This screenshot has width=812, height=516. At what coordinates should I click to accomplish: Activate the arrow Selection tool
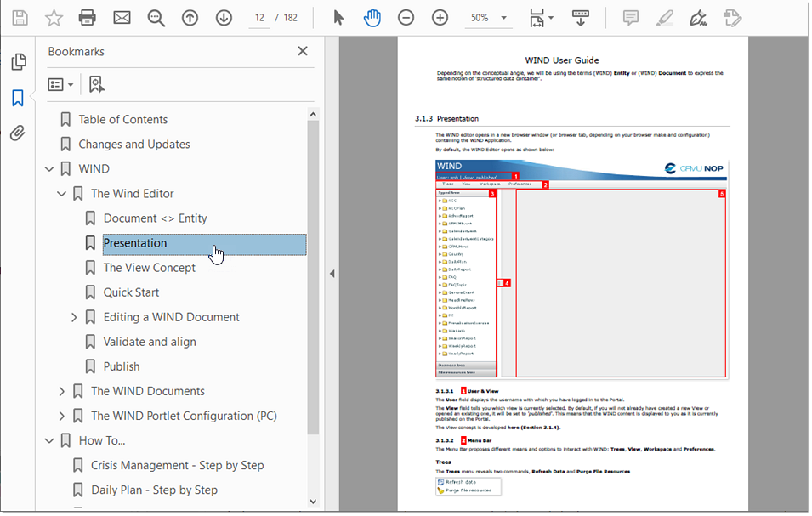[x=338, y=18]
